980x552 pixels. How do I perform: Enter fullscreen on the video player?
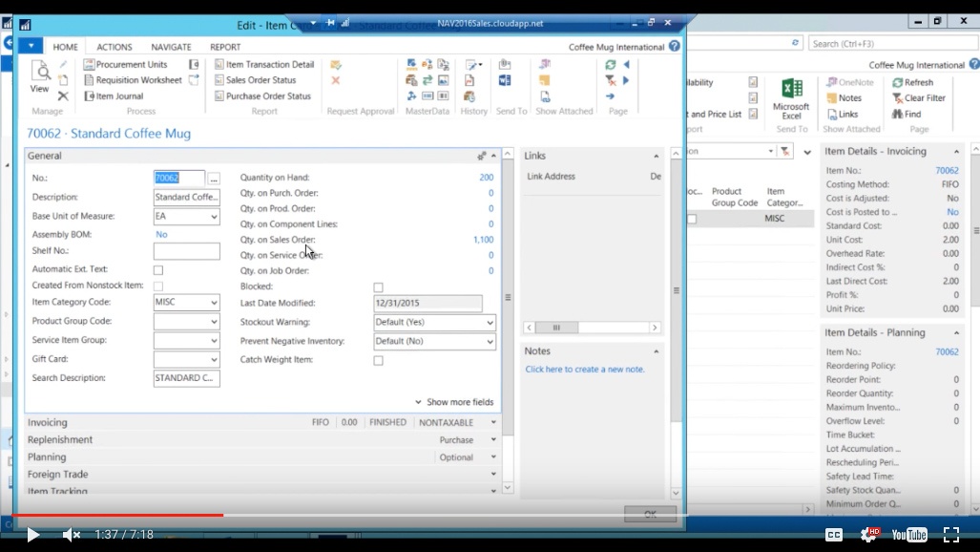(x=951, y=535)
